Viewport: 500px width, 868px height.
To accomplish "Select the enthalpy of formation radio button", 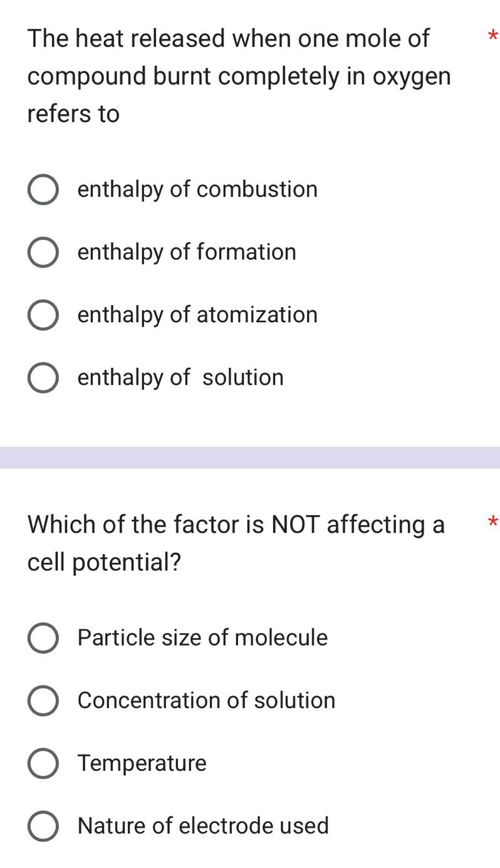I will (43, 252).
